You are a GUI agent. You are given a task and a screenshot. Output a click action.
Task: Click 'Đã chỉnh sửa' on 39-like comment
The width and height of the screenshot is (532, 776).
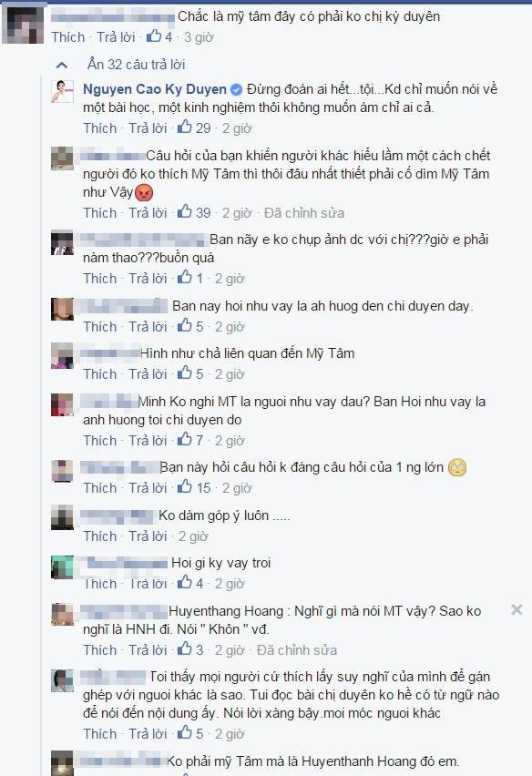click(304, 213)
